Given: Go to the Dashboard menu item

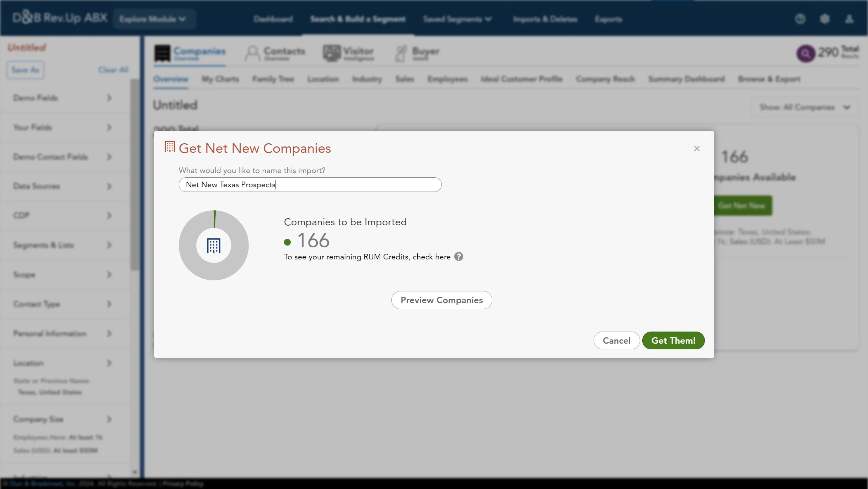Looking at the screenshot, I should pos(273,19).
